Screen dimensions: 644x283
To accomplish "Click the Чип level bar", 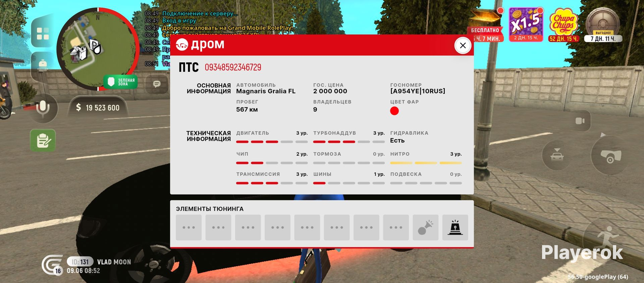I will 272,163.
